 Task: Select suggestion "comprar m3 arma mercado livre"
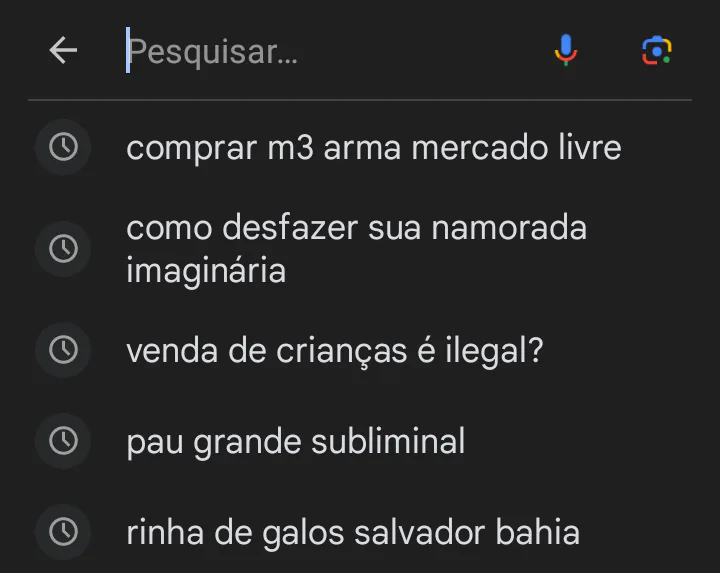point(373,148)
